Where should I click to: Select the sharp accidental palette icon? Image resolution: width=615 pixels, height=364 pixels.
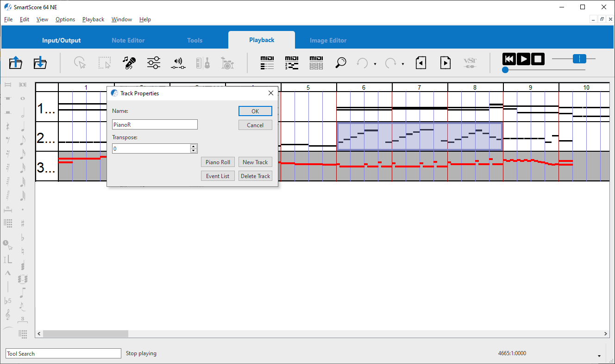pyautogui.click(x=23, y=223)
